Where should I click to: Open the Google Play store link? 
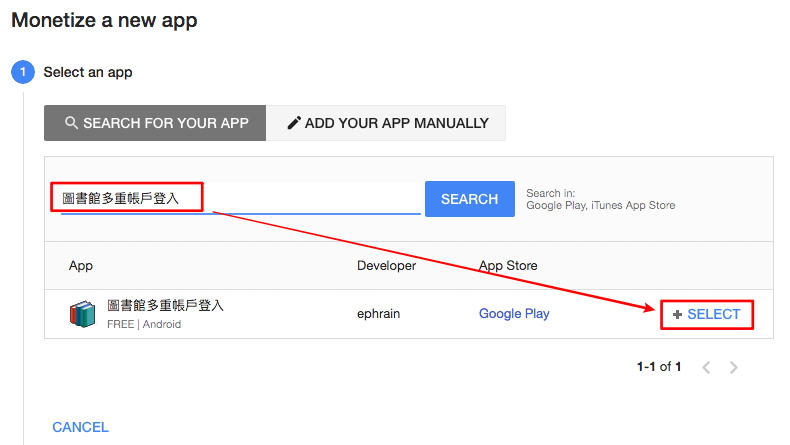point(514,313)
